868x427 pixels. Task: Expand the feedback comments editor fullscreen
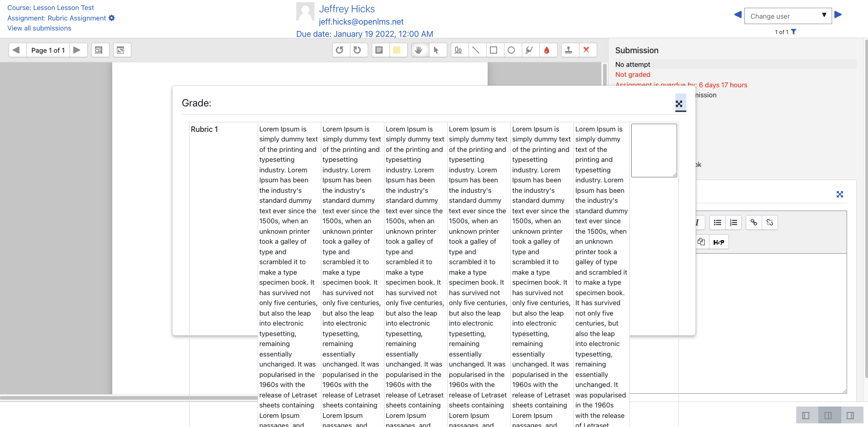tap(840, 194)
